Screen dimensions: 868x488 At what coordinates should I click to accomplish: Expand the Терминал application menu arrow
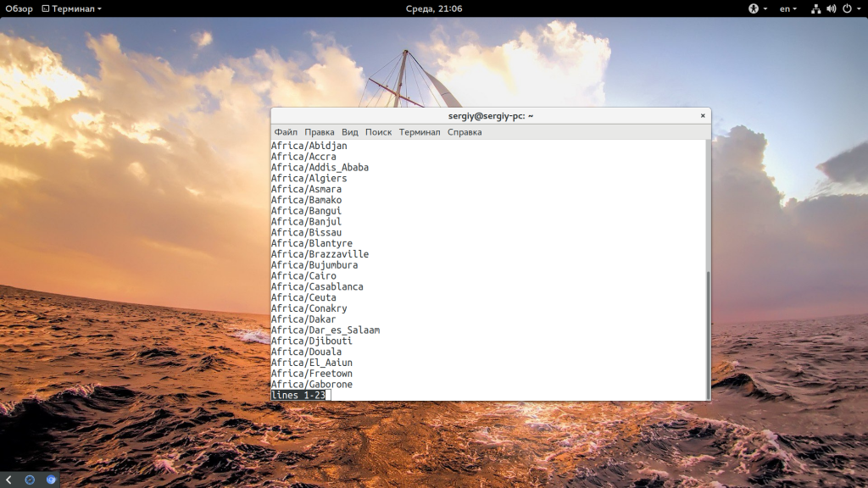(99, 8)
